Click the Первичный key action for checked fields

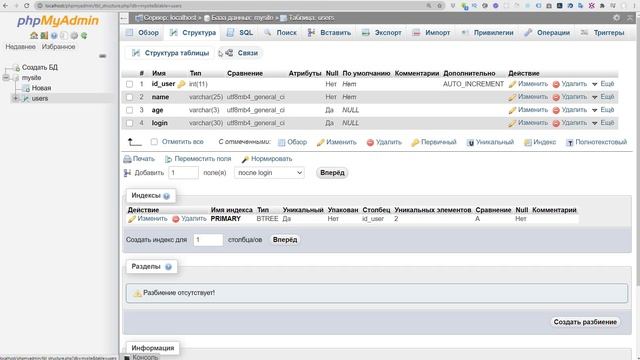[433, 142]
